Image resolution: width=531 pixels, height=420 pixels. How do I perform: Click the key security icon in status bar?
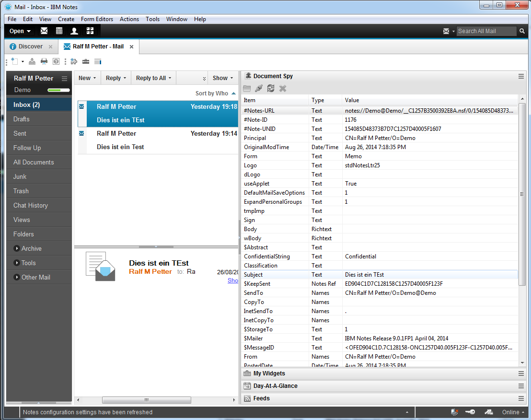tap(470, 412)
